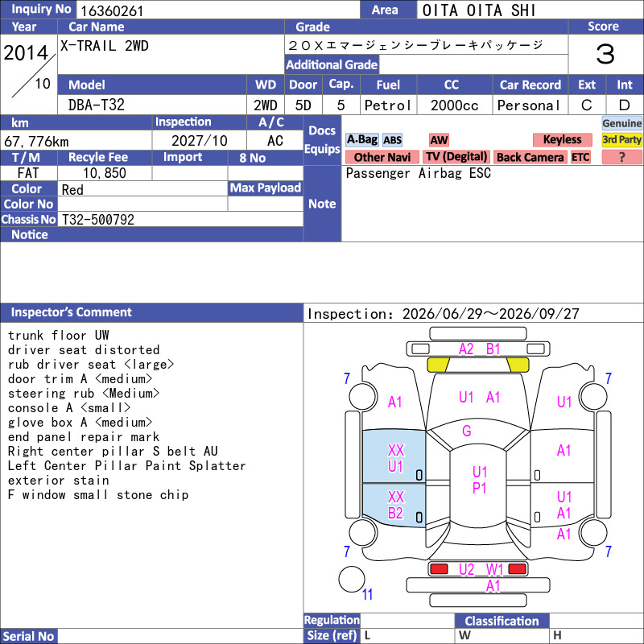
Task: Click exterior grade C
Action: [587, 105]
